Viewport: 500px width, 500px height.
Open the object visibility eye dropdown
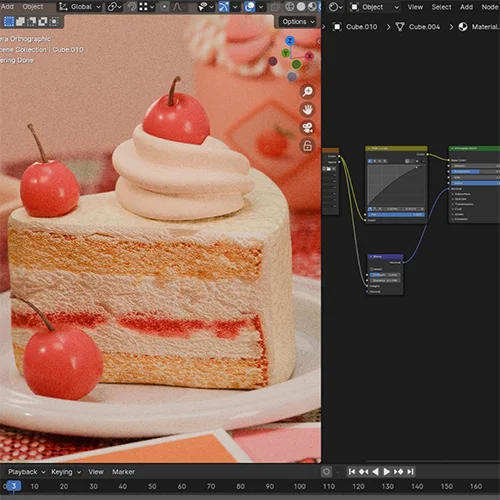point(206,7)
